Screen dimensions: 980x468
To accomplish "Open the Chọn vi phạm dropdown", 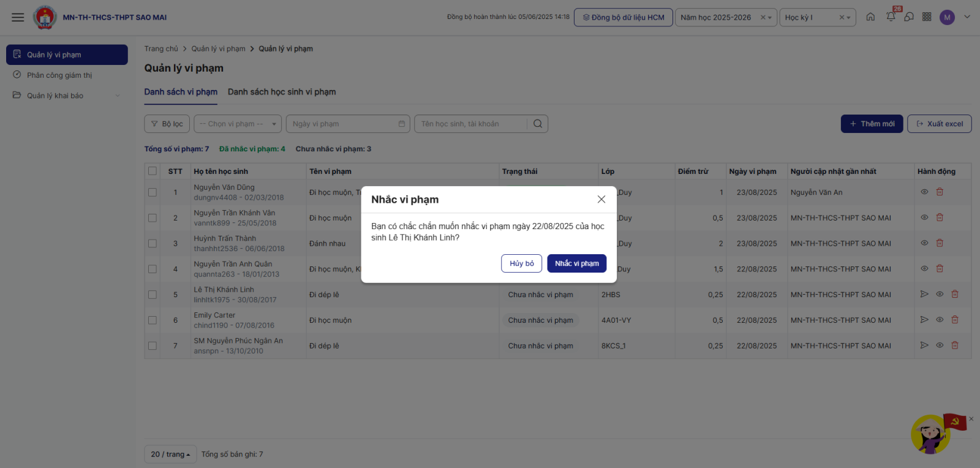I will click(x=238, y=124).
